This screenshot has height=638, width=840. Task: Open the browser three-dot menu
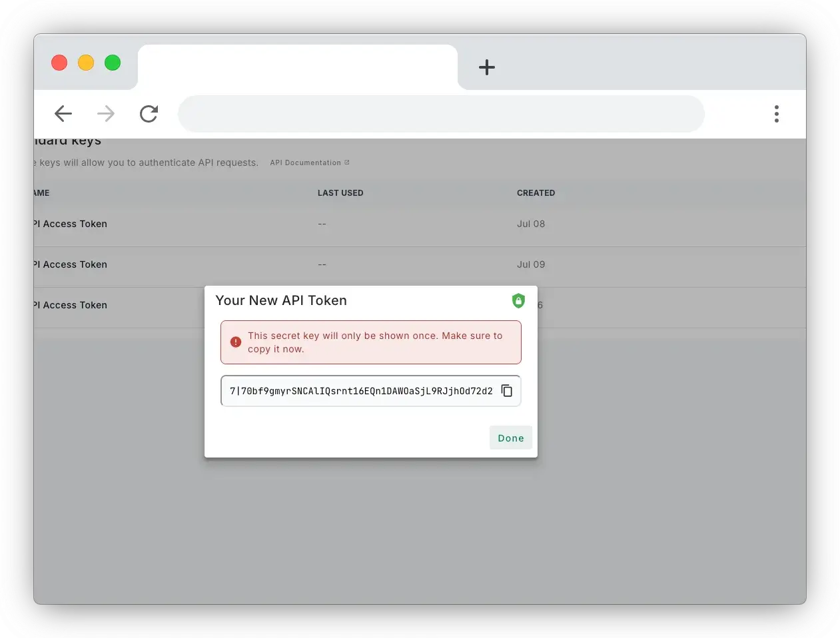777,114
